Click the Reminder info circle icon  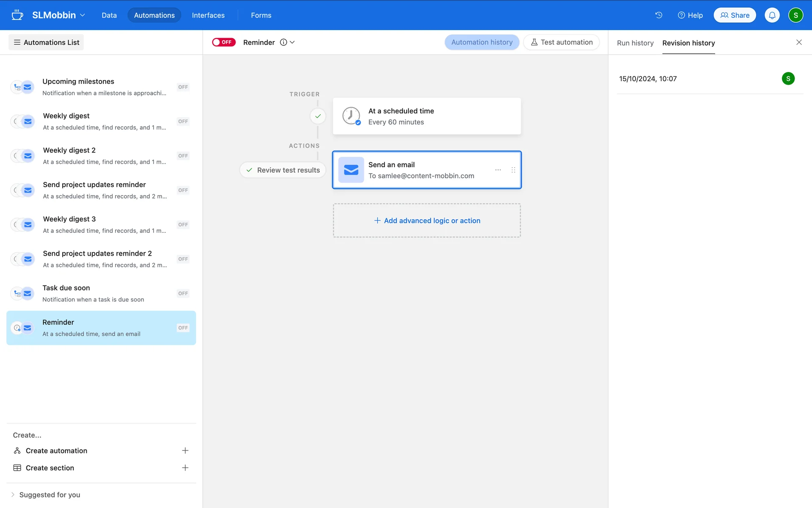(283, 42)
